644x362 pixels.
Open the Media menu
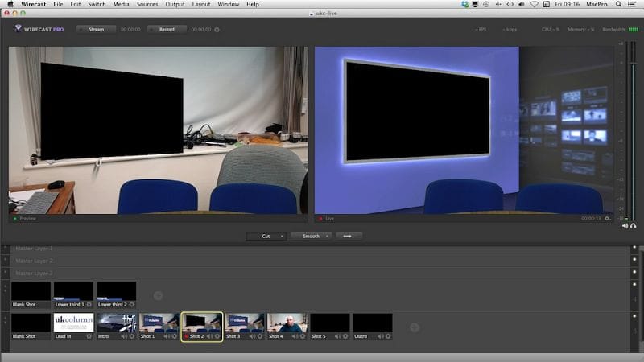pyautogui.click(x=122, y=4)
